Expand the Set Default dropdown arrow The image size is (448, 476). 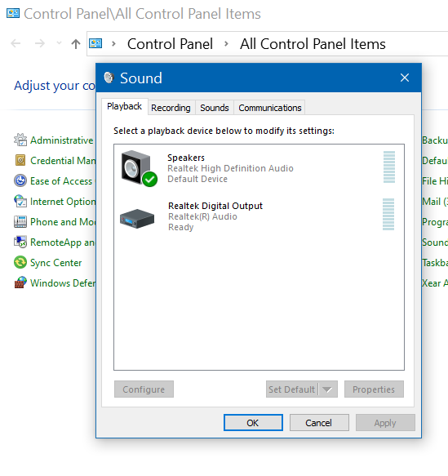pyautogui.click(x=327, y=389)
